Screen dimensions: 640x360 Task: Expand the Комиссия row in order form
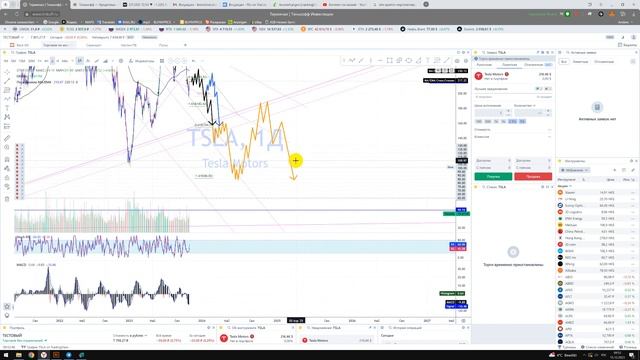(513, 137)
